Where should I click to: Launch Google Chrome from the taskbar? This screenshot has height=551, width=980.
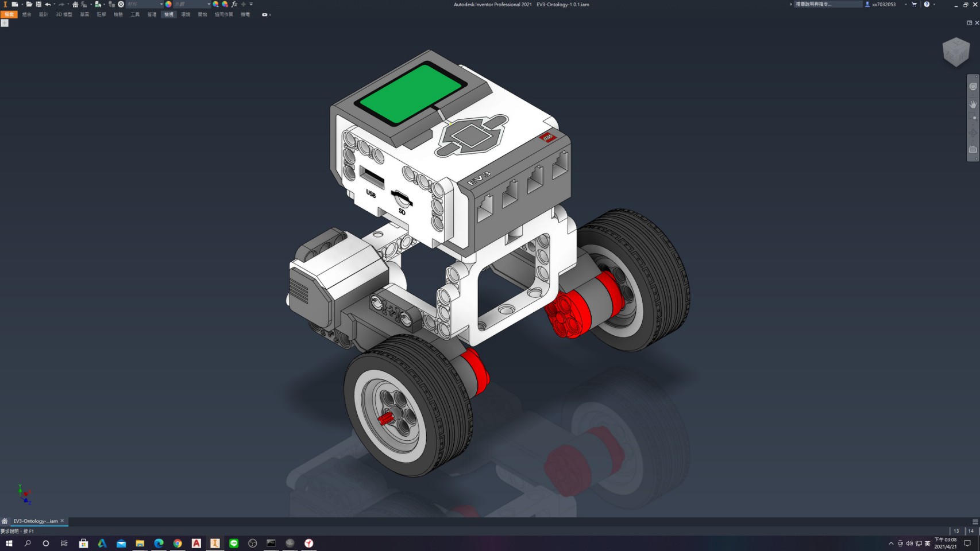(x=178, y=543)
